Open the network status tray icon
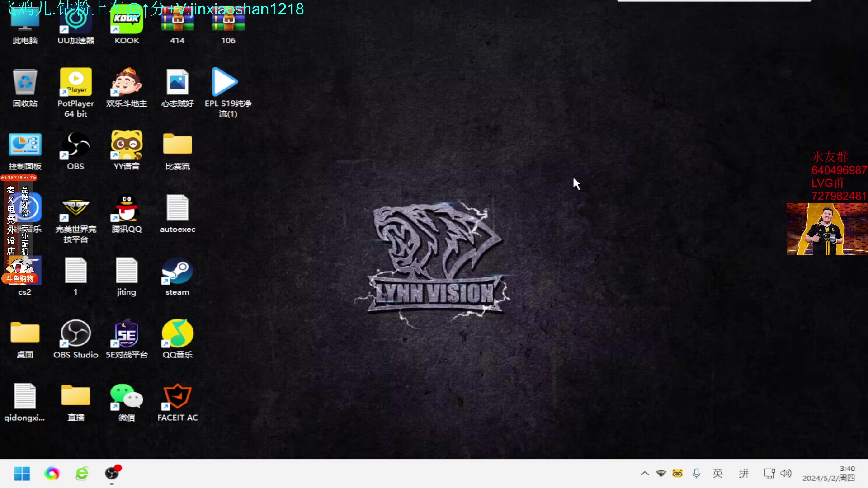 tap(769, 474)
